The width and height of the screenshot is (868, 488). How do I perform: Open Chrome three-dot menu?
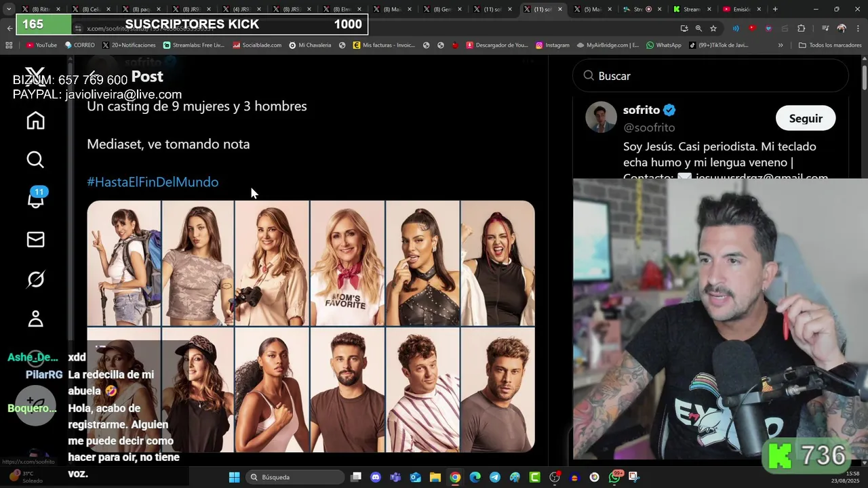(x=857, y=28)
